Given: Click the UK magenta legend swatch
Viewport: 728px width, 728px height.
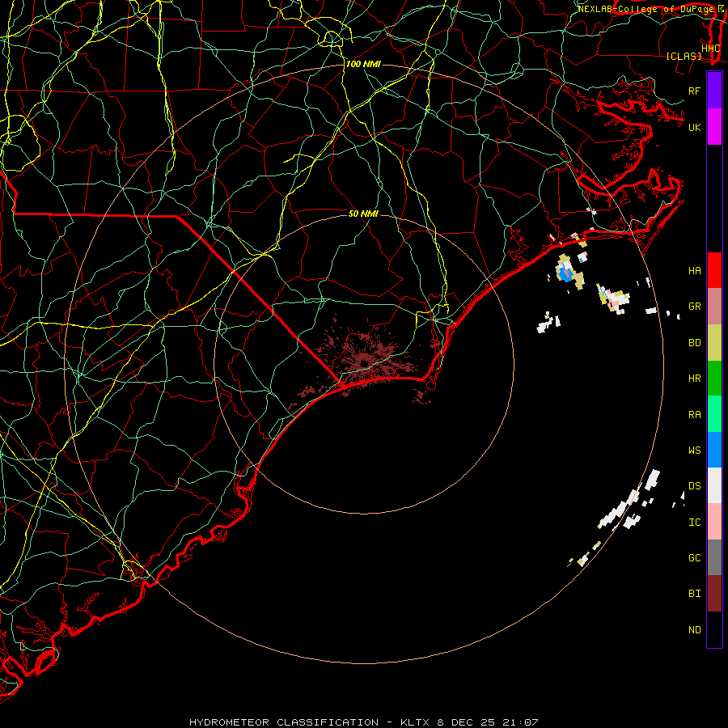Looking at the screenshot, I should coord(714,127).
